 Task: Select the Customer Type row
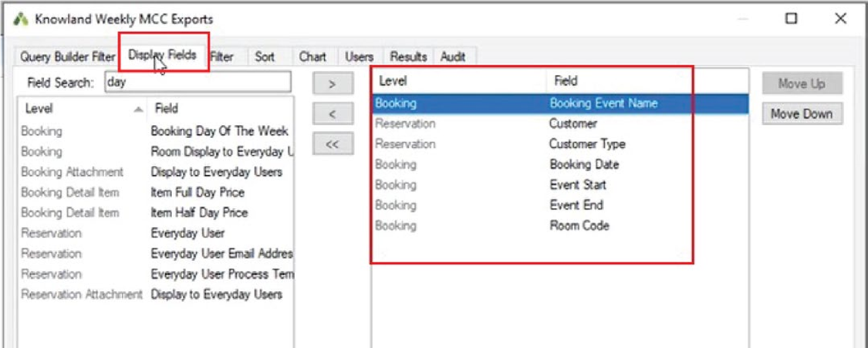[x=560, y=144]
